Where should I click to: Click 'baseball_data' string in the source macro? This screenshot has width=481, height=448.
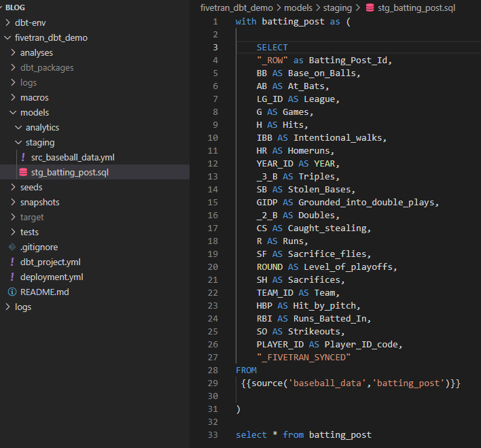pyautogui.click(x=327, y=383)
